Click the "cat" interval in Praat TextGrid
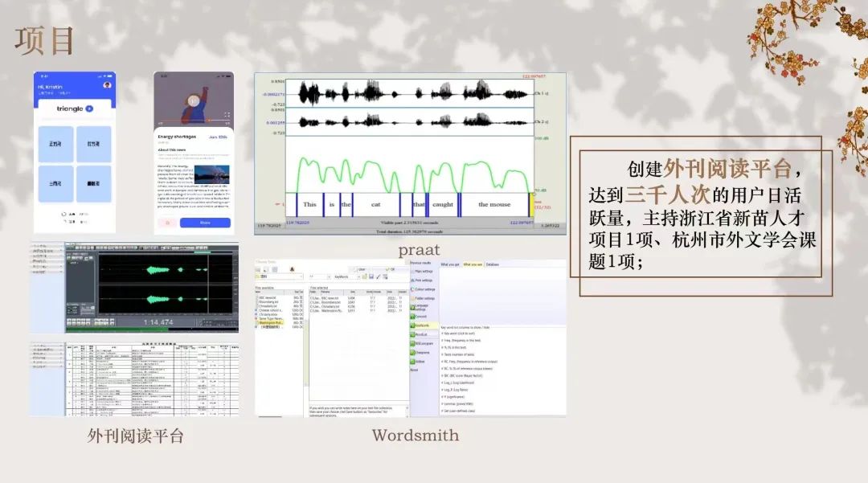The width and height of the screenshot is (868, 483). coord(375,204)
